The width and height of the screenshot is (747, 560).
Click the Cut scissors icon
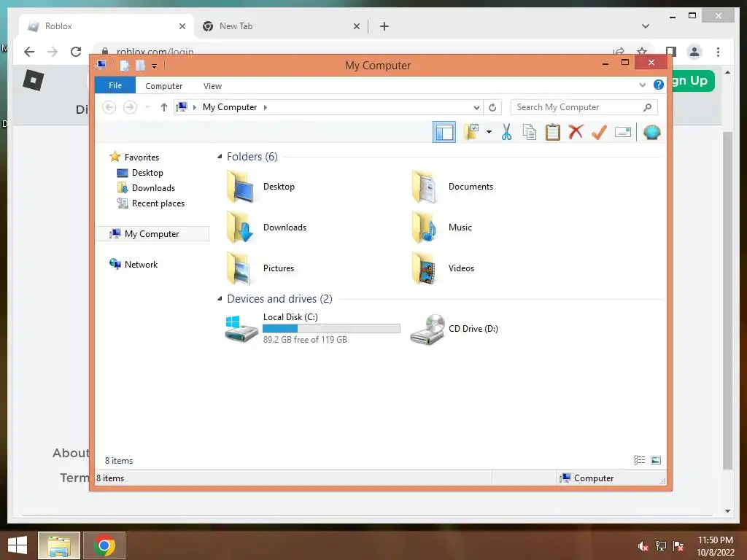coord(506,132)
